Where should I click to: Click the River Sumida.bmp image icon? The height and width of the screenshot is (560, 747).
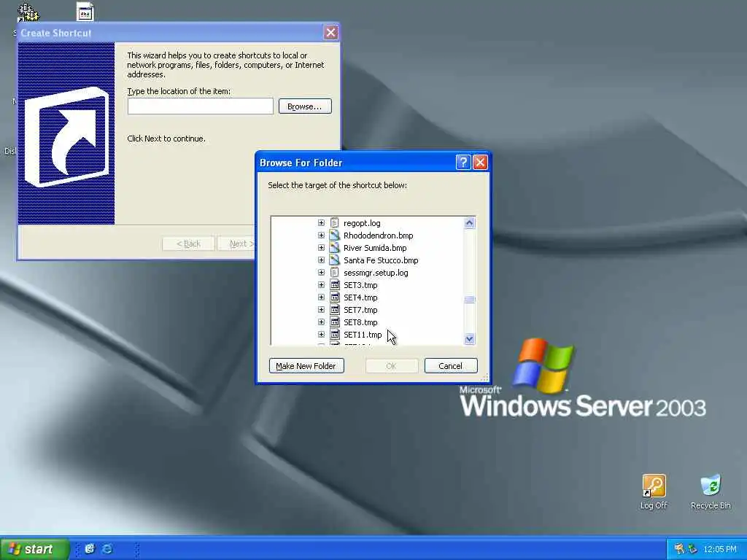(x=334, y=248)
